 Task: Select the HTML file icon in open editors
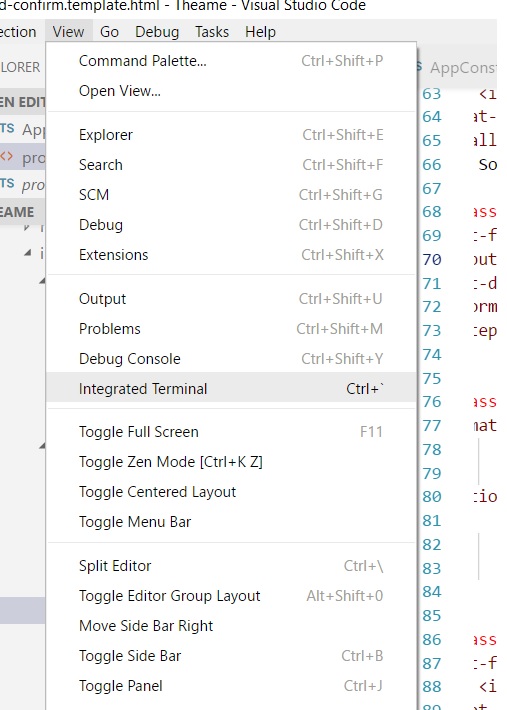(6, 157)
